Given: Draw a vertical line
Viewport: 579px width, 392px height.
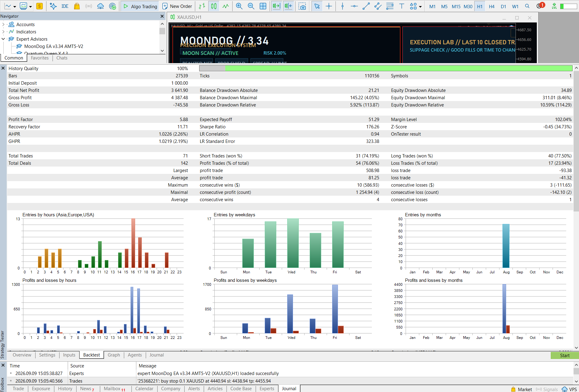Looking at the screenshot, I should click(342, 6).
